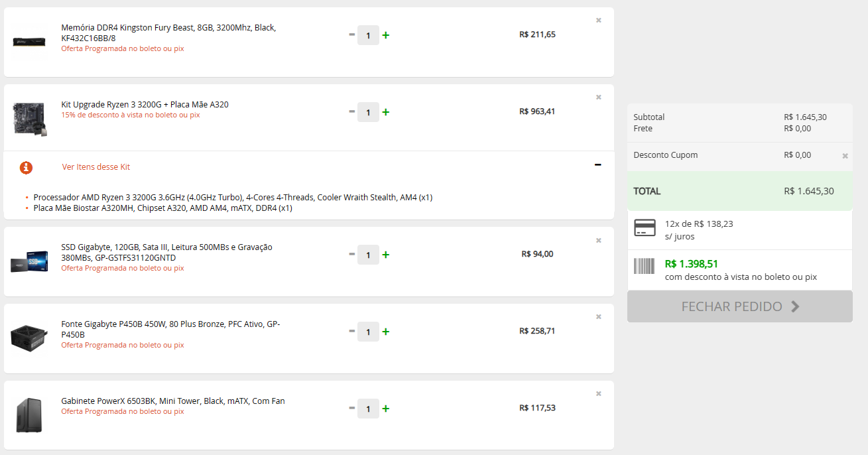Viewport: 868px width, 455px height.
Task: Click the R$ 258,71 power supply price
Action: 537,331
